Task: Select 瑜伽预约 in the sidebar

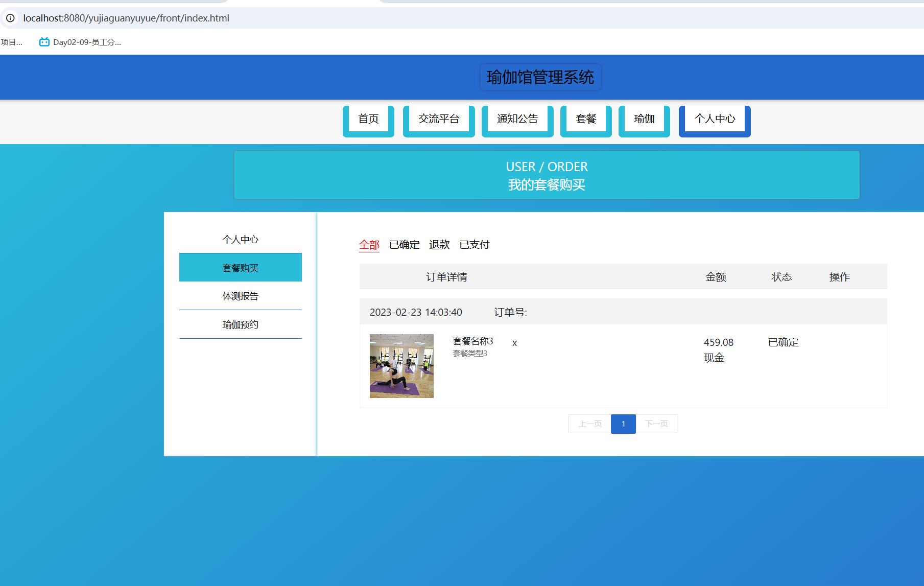Action: [241, 324]
